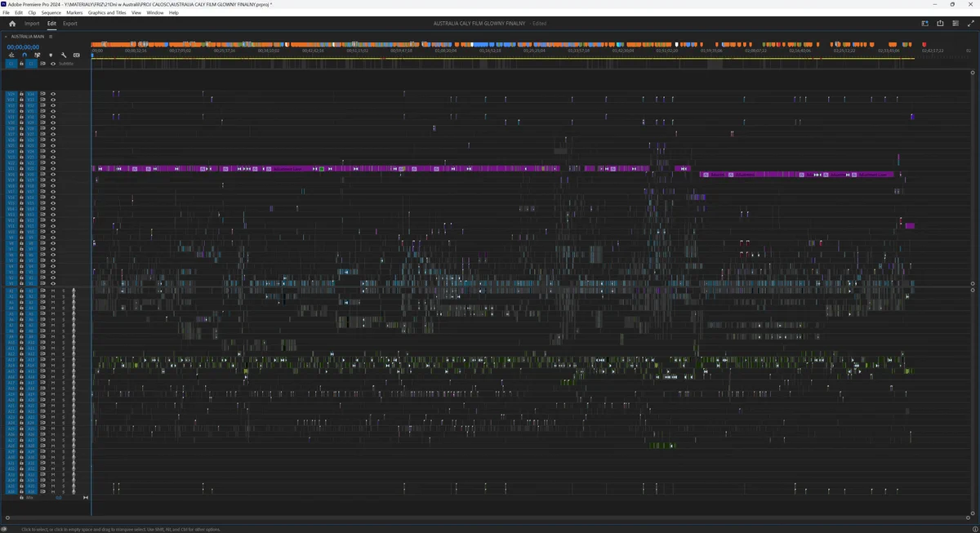Switch to the Import tab

pos(32,24)
